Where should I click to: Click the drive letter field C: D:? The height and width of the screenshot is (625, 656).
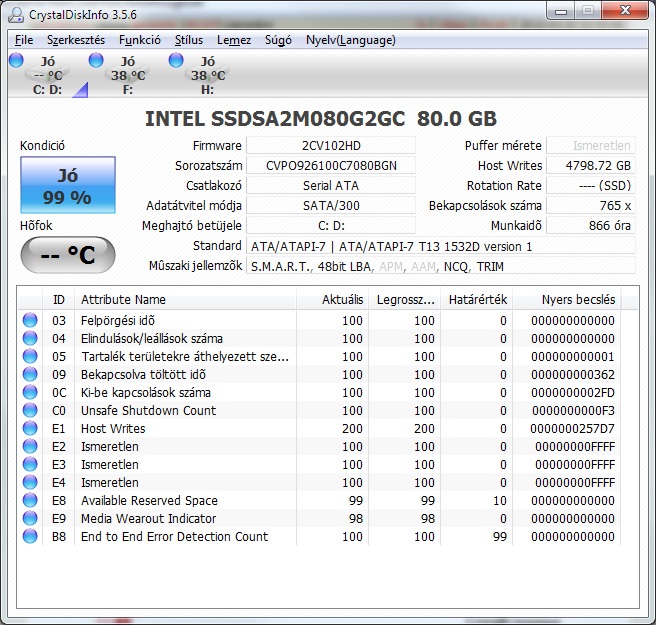tap(331, 226)
